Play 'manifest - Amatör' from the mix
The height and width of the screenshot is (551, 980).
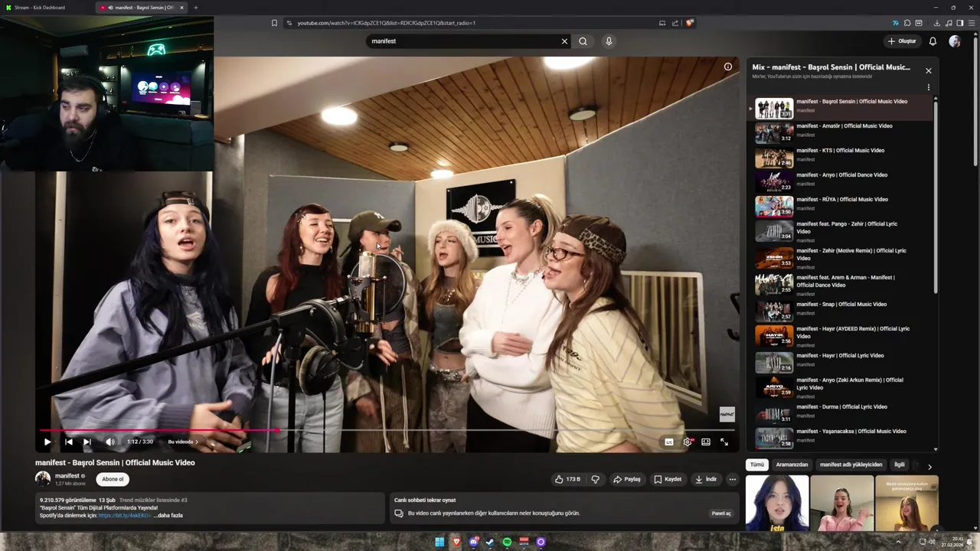click(x=841, y=132)
